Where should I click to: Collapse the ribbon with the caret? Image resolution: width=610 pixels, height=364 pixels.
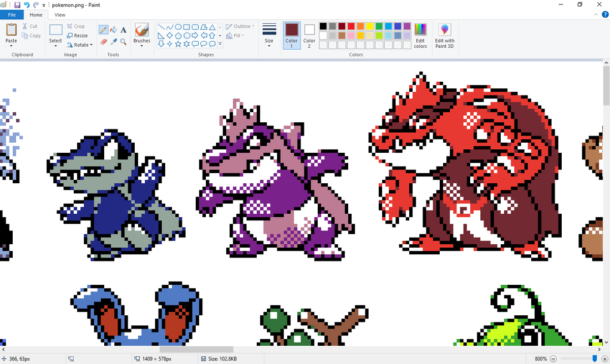tap(597, 15)
